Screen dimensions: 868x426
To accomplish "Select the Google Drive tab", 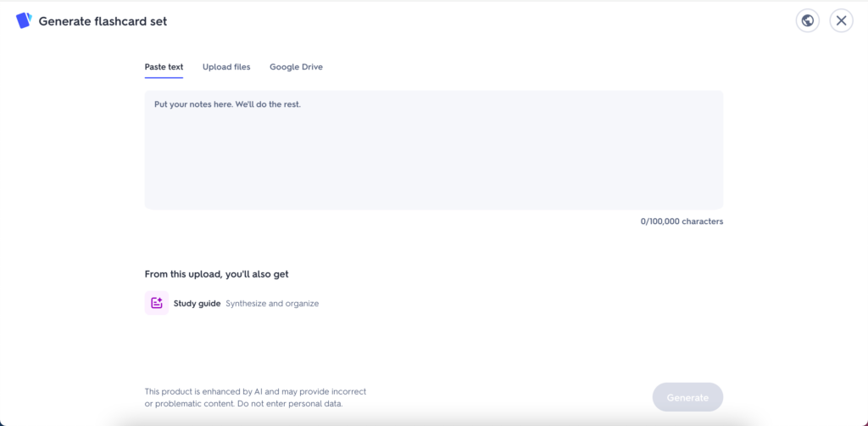I will [x=296, y=67].
